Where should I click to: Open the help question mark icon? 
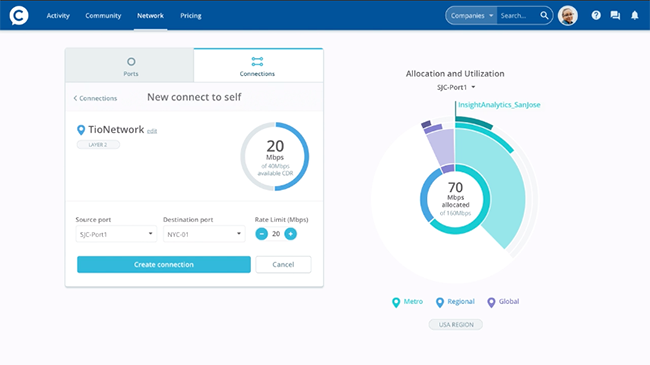click(596, 16)
